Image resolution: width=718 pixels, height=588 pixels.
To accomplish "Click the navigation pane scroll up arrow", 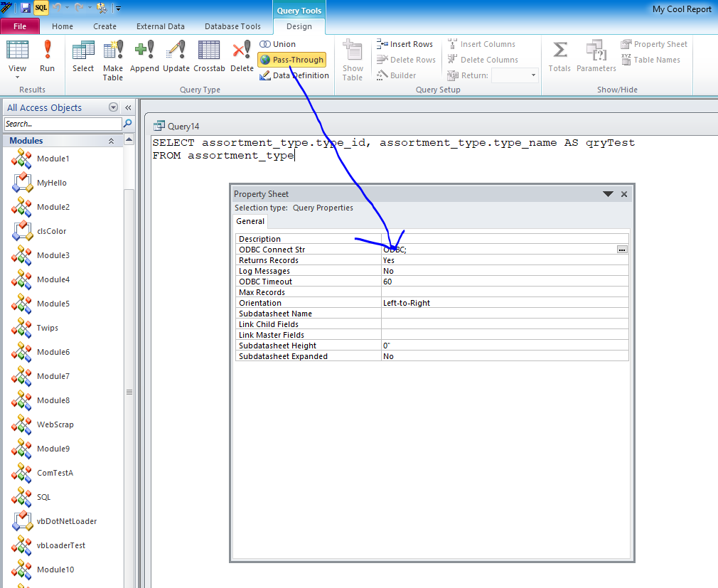I will (129, 139).
